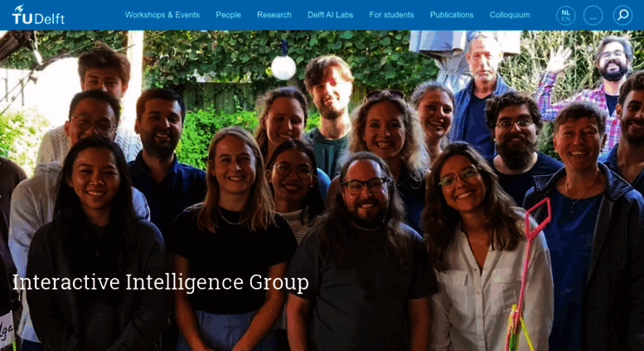This screenshot has height=351, width=644.
Task: Click the flame emblem above TU
Action: coord(19,8)
